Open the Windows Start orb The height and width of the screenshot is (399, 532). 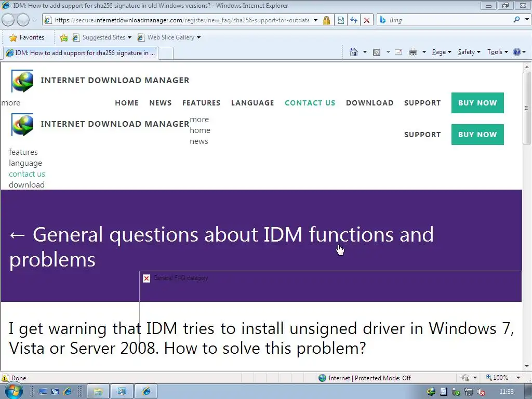click(x=14, y=391)
